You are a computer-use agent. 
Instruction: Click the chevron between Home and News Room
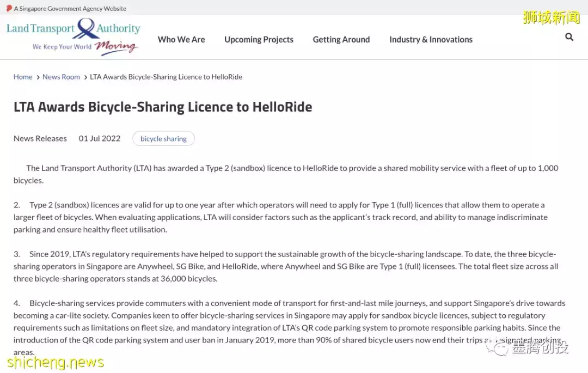tap(38, 77)
